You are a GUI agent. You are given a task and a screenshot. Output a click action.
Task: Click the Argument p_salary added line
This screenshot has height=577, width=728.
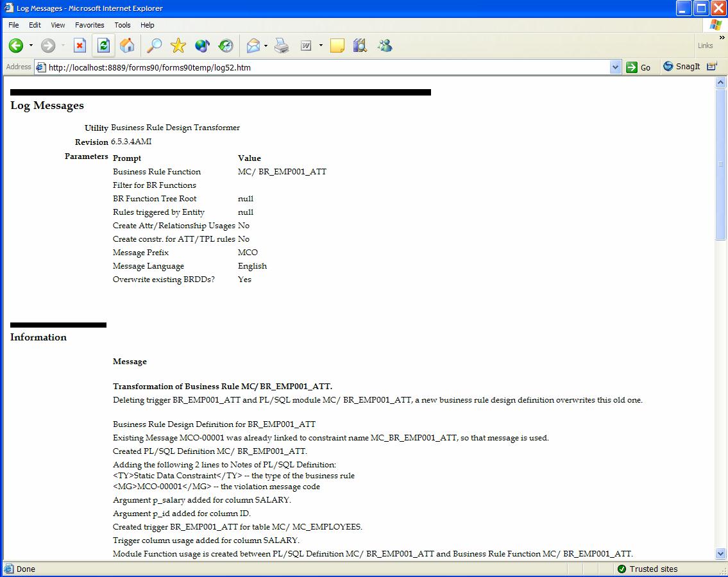202,500
